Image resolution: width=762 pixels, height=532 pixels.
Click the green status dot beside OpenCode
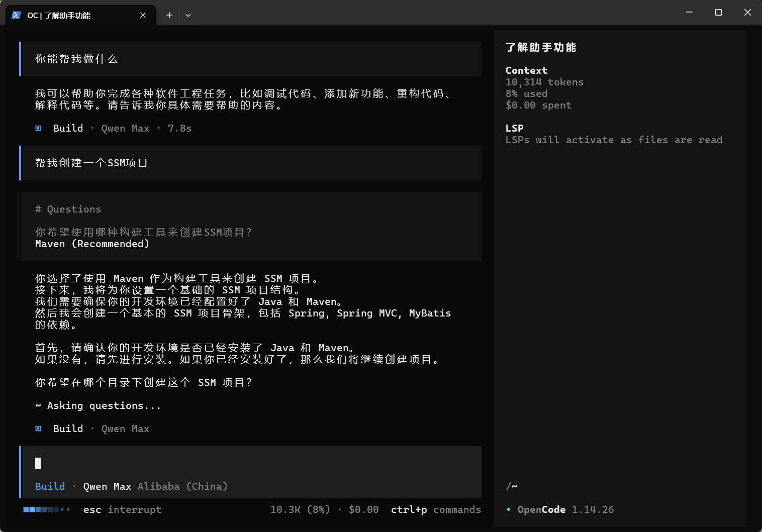(x=509, y=509)
